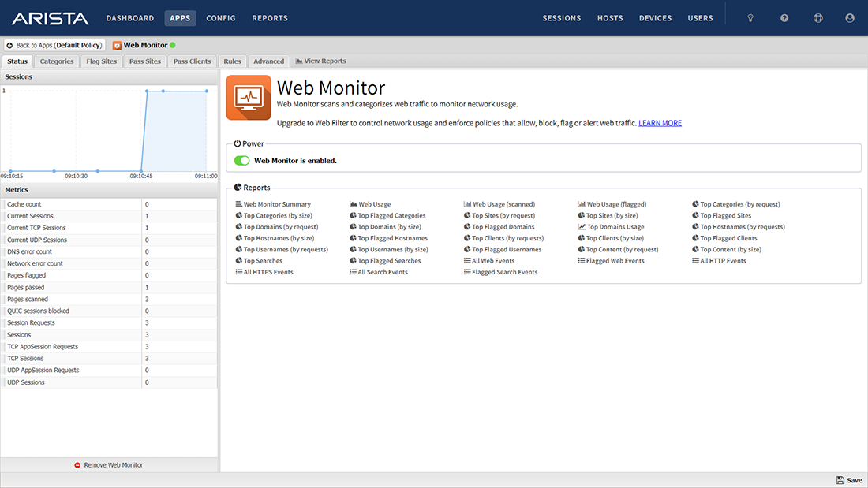Open All Search Events report
The image size is (868, 488).
[x=379, y=272]
